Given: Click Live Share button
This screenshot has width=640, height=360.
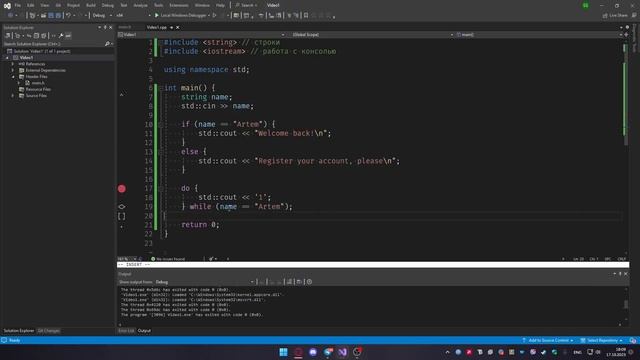Looking at the screenshot, I should (x=615, y=16).
